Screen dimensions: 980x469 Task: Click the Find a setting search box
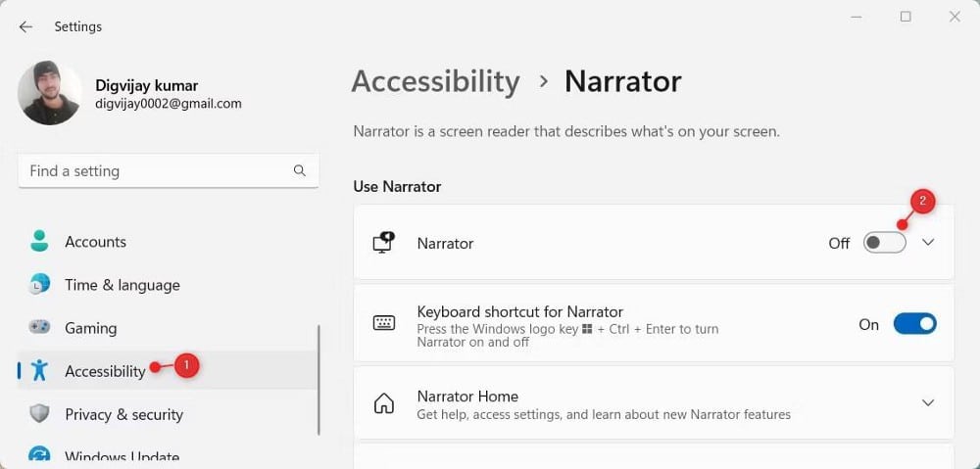click(157, 170)
